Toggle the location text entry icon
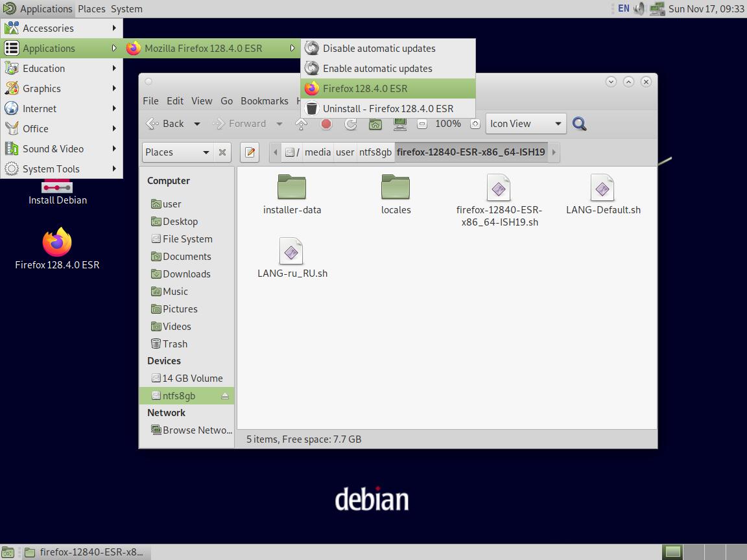The width and height of the screenshot is (747, 560). pyautogui.click(x=250, y=152)
